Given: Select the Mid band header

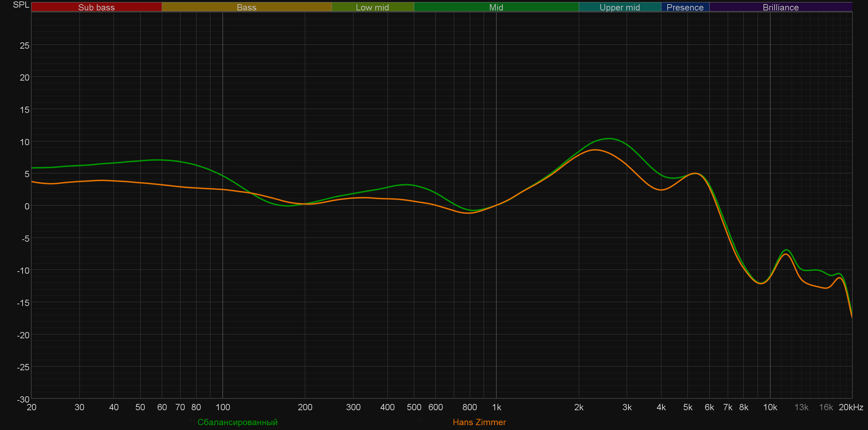Looking at the screenshot, I should pos(496,7).
